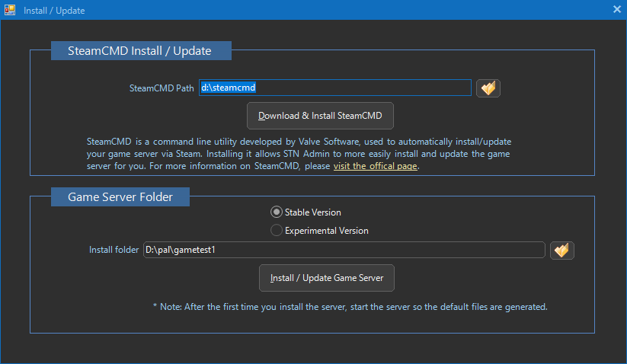Click the app icon in the title bar

click(x=10, y=10)
